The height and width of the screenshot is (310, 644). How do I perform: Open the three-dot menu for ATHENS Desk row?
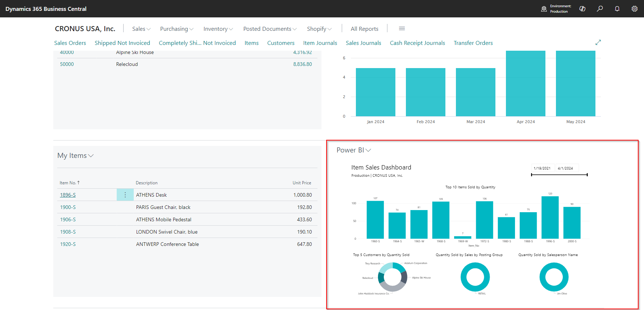pyautogui.click(x=125, y=195)
